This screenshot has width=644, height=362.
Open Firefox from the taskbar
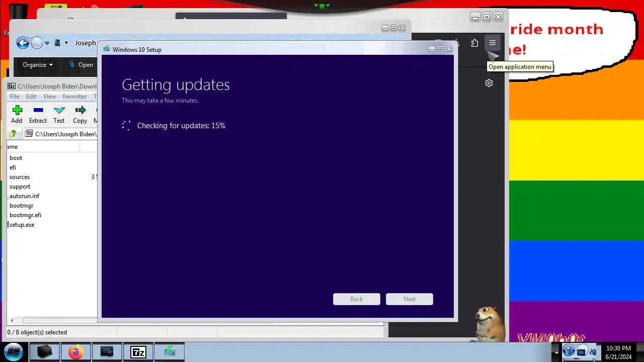pyautogui.click(x=75, y=352)
